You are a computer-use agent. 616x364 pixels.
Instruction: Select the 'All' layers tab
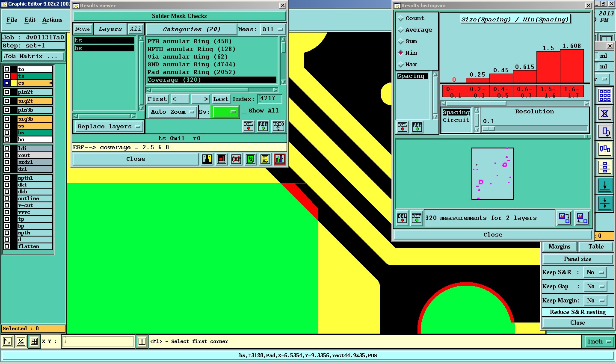pyautogui.click(x=136, y=29)
